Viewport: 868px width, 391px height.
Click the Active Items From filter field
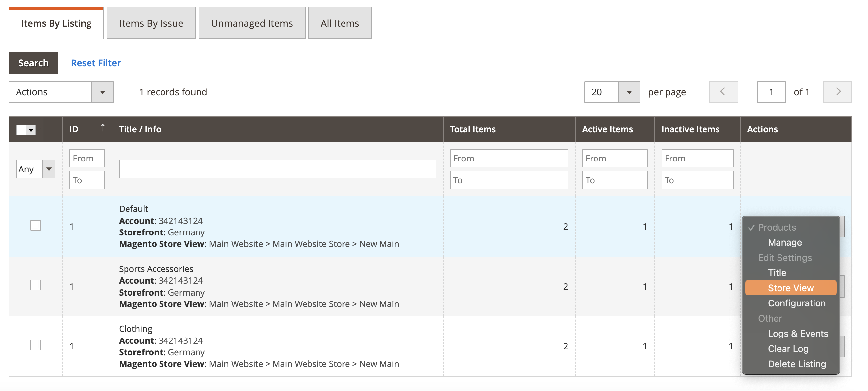point(614,158)
